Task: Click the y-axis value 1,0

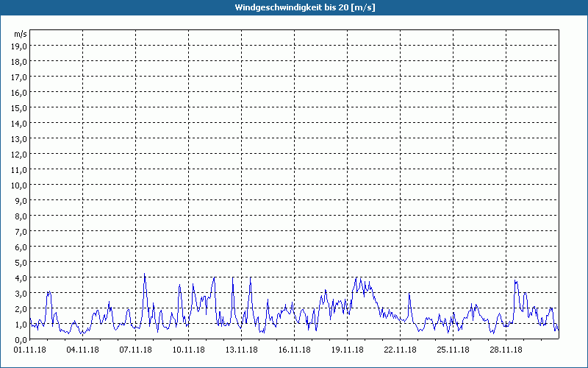Action: pyautogui.click(x=21, y=325)
